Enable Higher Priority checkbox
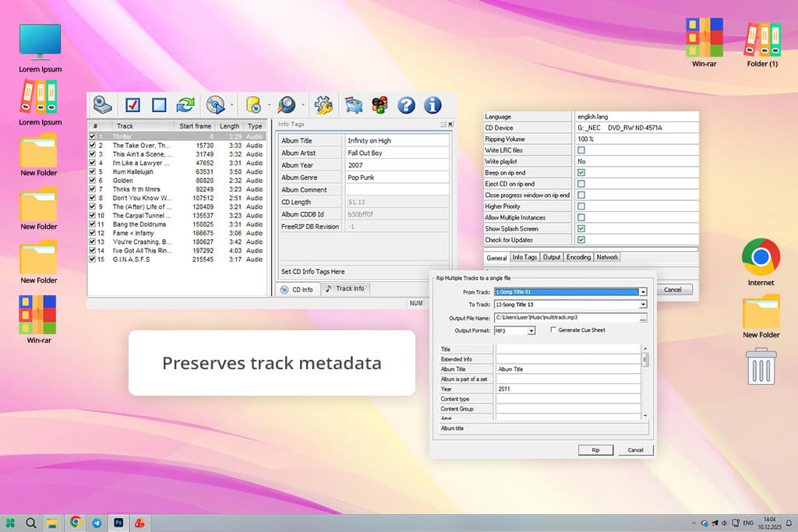Image resolution: width=798 pixels, height=532 pixels. point(581,206)
